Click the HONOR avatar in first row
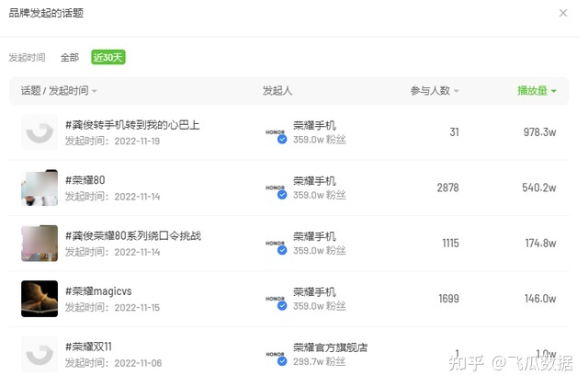 [276, 133]
